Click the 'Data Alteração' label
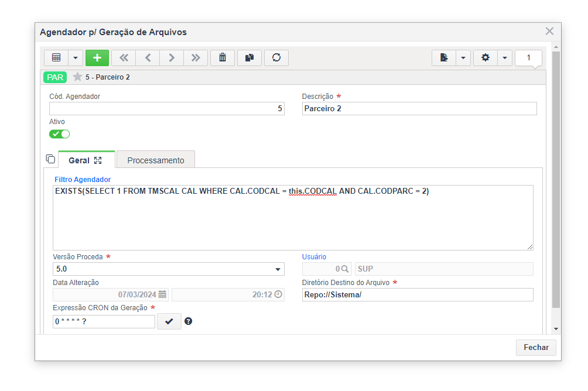 click(x=76, y=283)
